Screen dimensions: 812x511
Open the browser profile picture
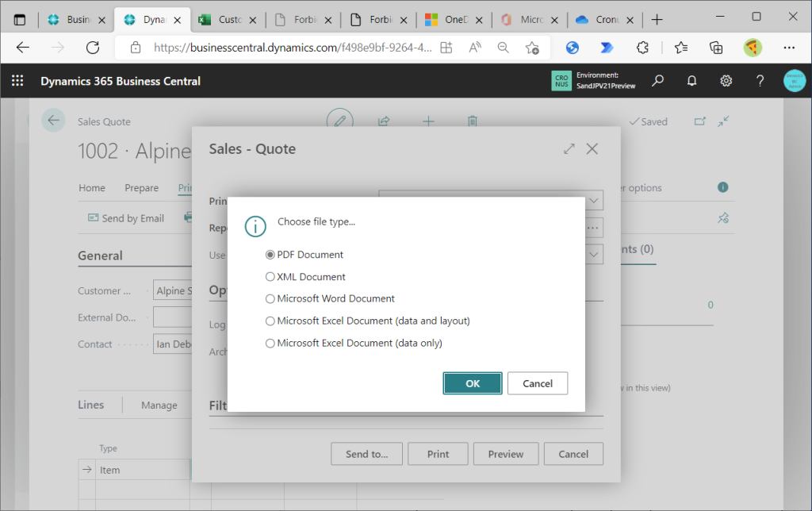pyautogui.click(x=753, y=48)
